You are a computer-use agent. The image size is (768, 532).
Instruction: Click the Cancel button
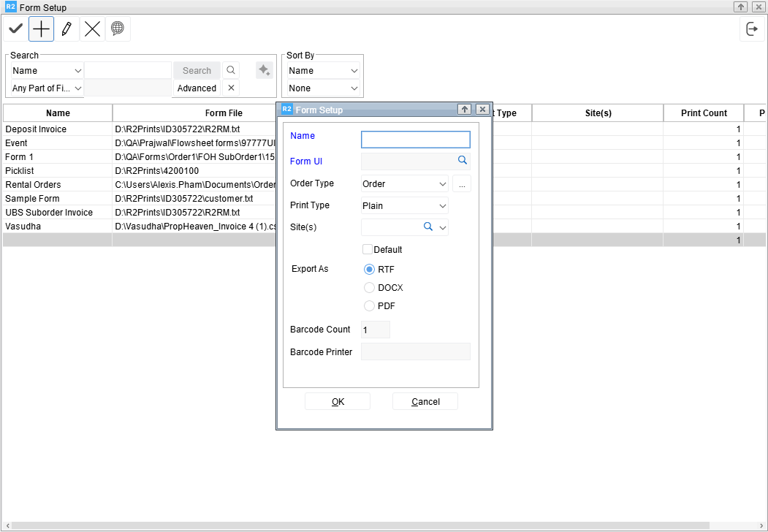pyautogui.click(x=425, y=402)
